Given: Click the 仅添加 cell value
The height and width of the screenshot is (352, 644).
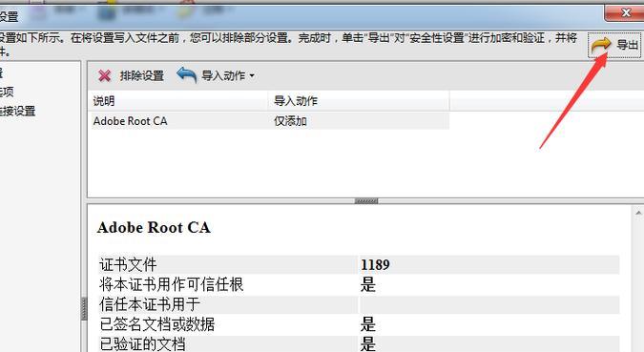Looking at the screenshot, I should click(x=290, y=121).
